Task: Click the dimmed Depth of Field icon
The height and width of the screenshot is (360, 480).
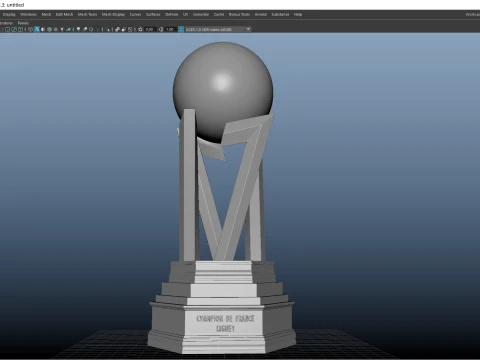Action: click(x=98, y=29)
